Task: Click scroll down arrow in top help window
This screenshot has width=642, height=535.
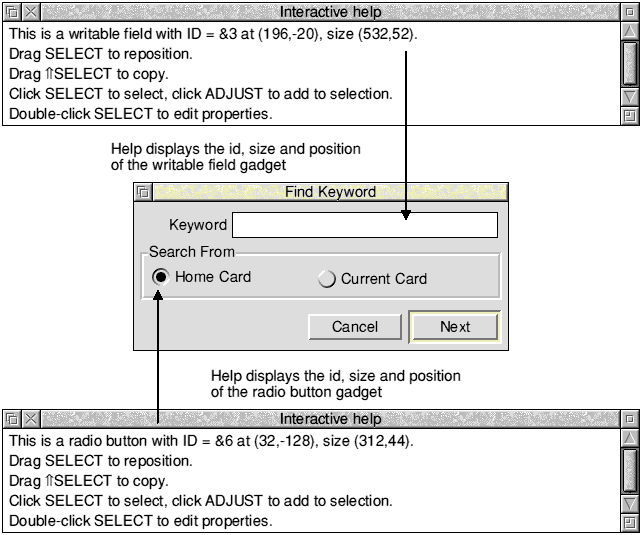Action: point(630,97)
